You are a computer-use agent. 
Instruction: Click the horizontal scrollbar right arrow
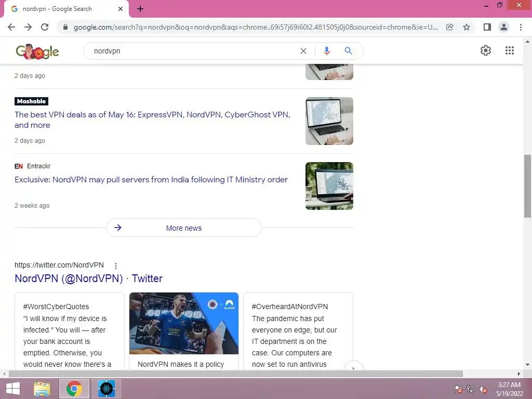[x=519, y=374]
